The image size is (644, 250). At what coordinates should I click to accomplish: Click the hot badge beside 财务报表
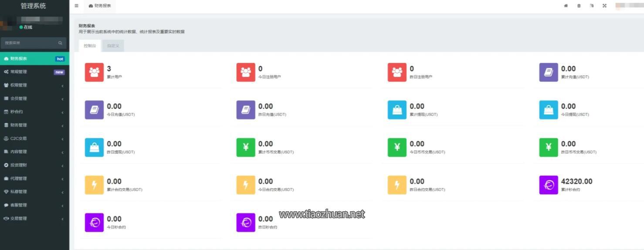[x=60, y=59]
